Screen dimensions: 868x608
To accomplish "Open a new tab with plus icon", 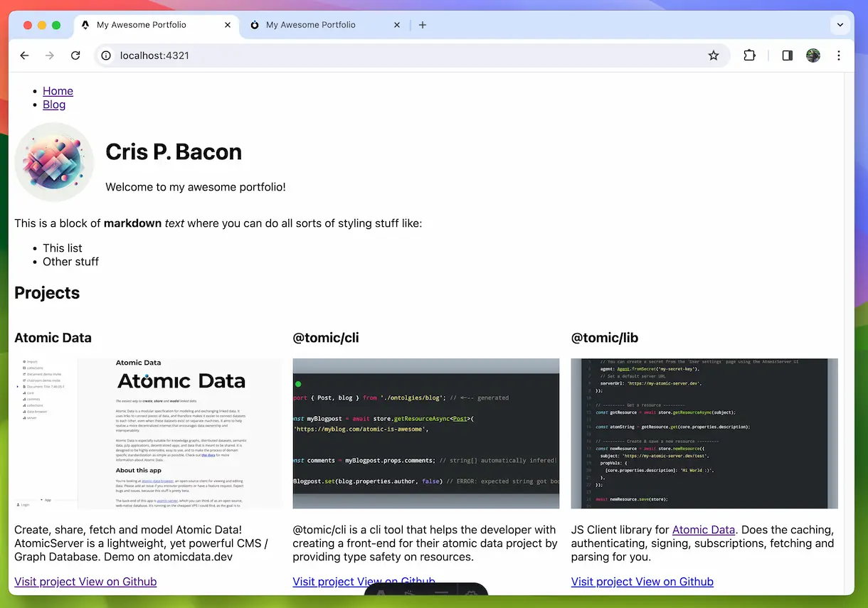I will point(423,25).
